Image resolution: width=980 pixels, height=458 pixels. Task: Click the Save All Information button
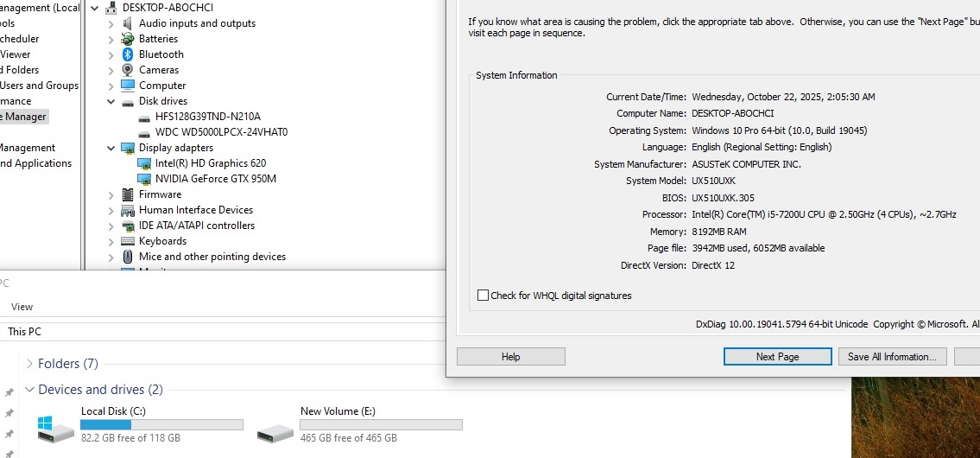point(892,357)
